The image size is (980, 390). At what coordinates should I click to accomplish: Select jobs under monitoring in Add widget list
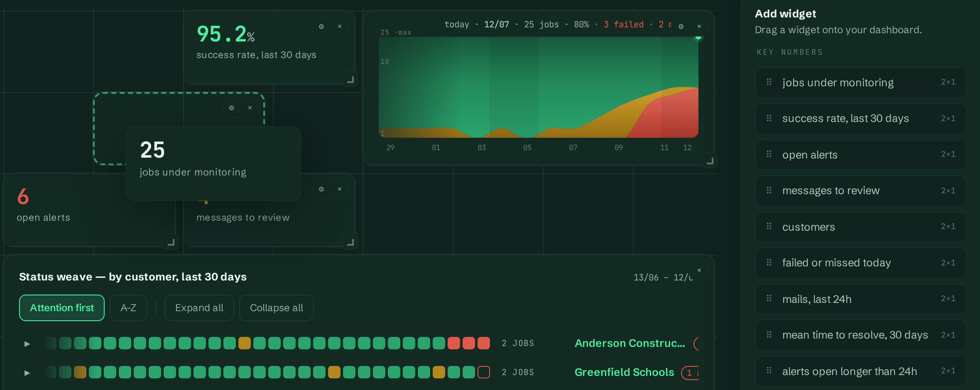[860, 83]
